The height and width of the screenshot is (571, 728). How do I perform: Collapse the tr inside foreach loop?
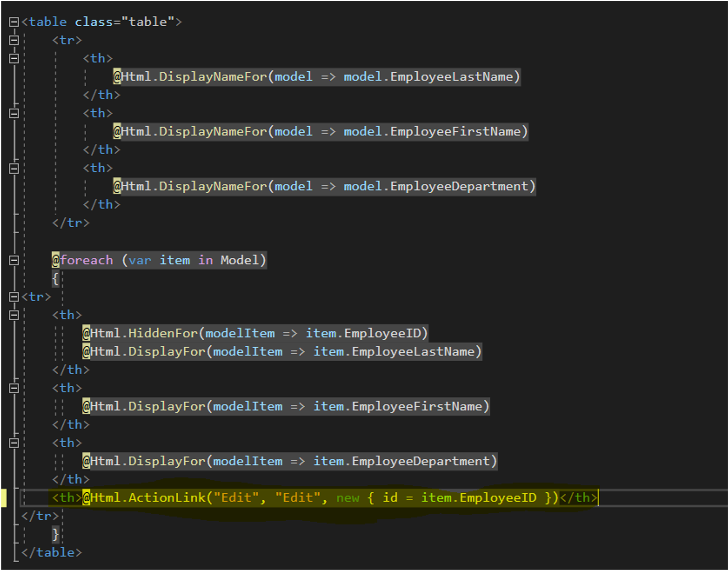(14, 297)
